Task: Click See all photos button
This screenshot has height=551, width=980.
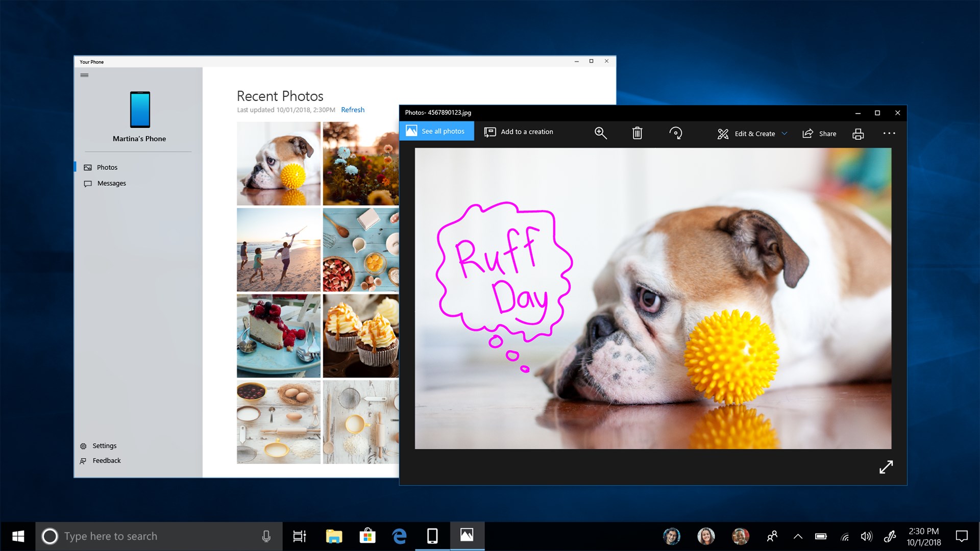Action: pyautogui.click(x=436, y=131)
